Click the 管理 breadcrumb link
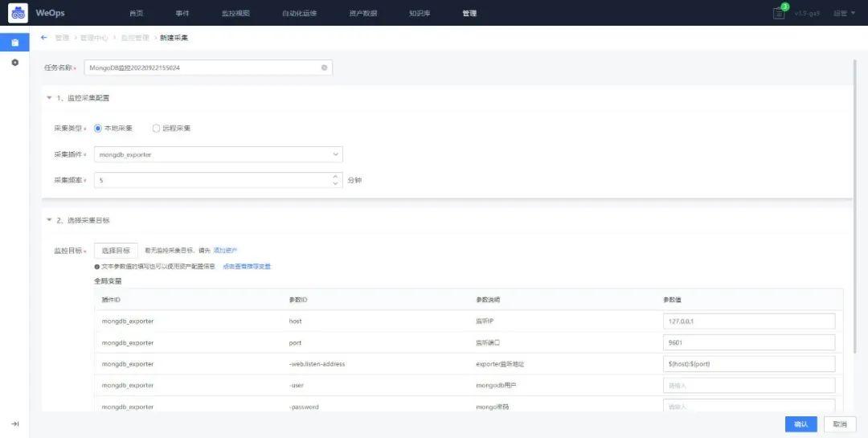 tap(62, 38)
